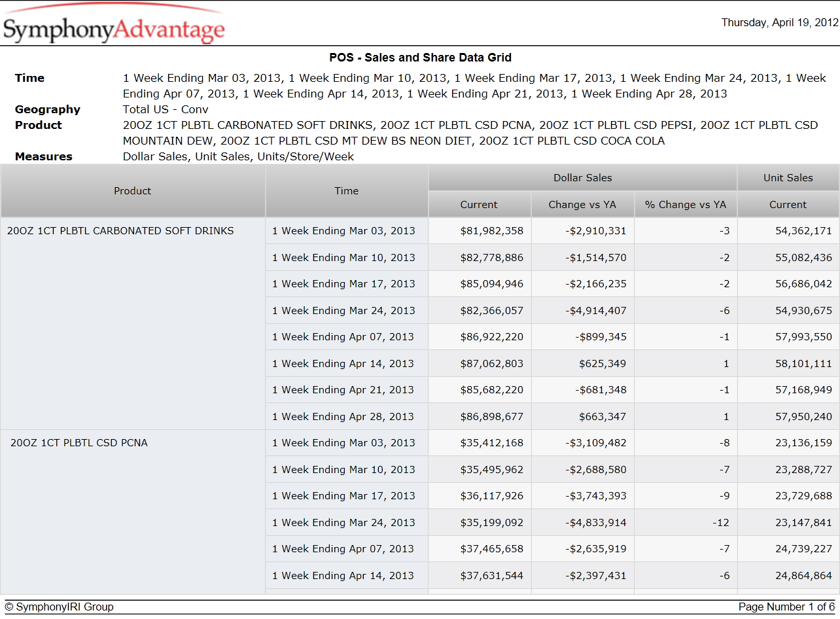Viewport: 840px width, 619px height.
Task: Click the SymphonyIRI Group copyright text
Action: click(x=59, y=607)
